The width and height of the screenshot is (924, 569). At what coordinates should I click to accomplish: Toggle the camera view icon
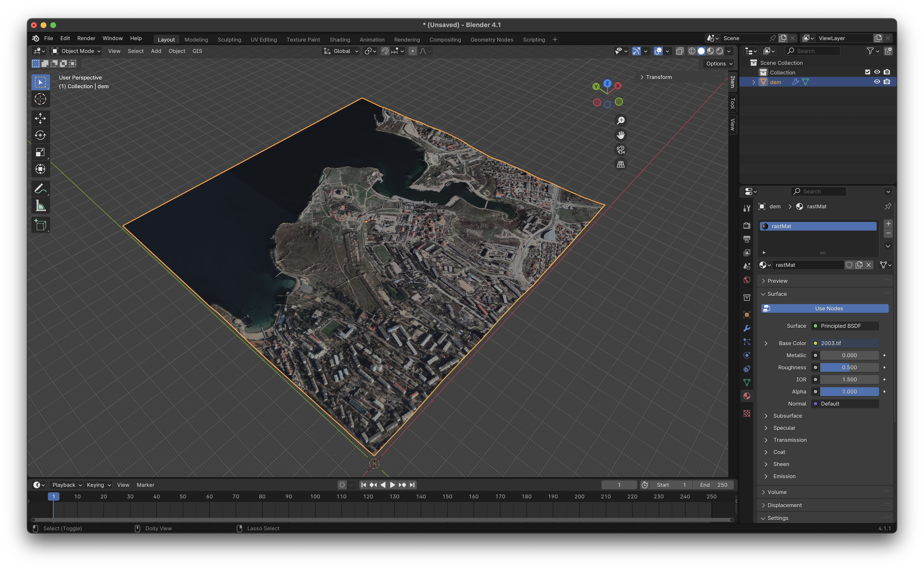coord(621,150)
